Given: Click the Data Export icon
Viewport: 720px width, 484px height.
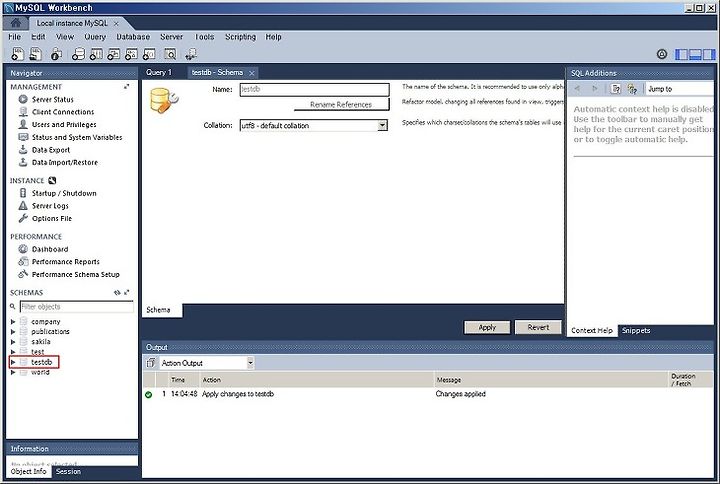Looking at the screenshot, I should tap(23, 149).
